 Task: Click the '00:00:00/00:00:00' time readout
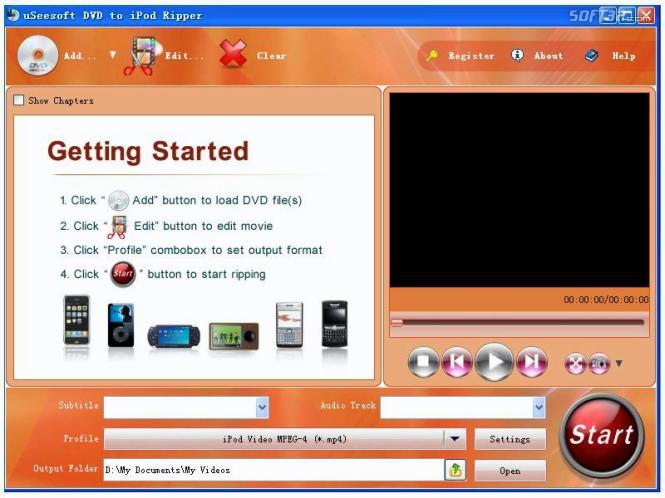click(x=606, y=299)
